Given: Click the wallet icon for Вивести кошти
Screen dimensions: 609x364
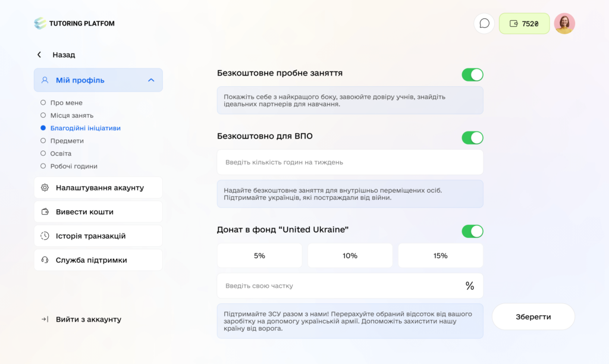Looking at the screenshot, I should pos(45,212).
